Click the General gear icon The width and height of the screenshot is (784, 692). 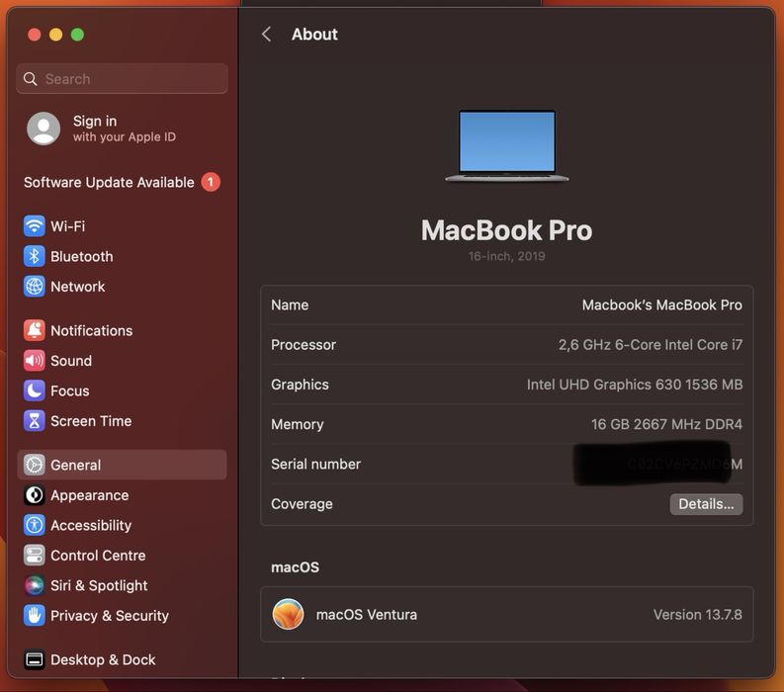tap(34, 465)
